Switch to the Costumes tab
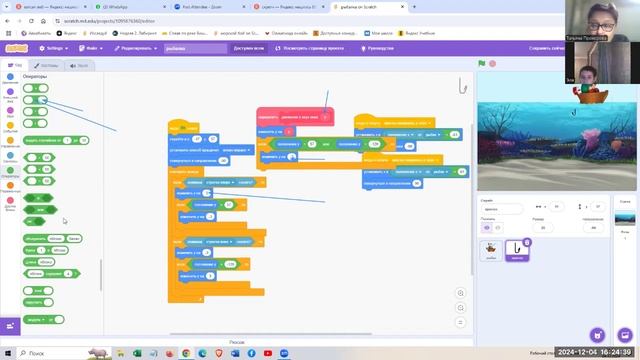This screenshot has height=360, width=640. [46, 65]
